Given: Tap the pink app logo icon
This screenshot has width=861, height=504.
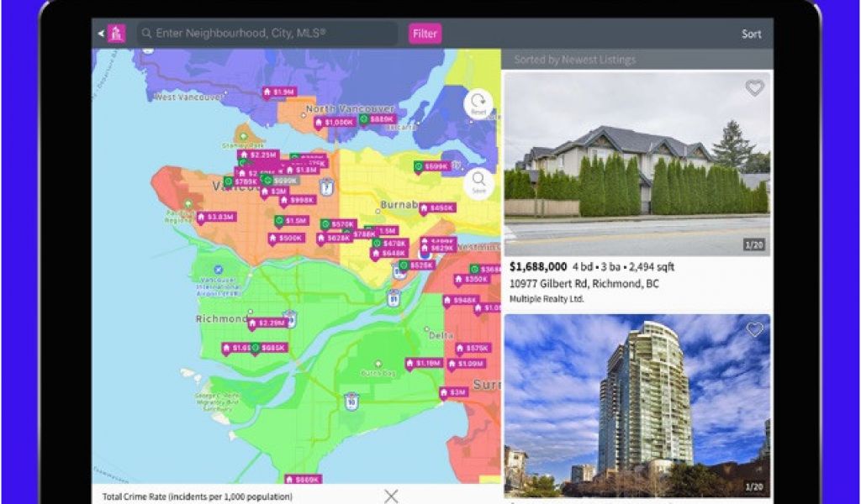Looking at the screenshot, I should coord(116,34).
